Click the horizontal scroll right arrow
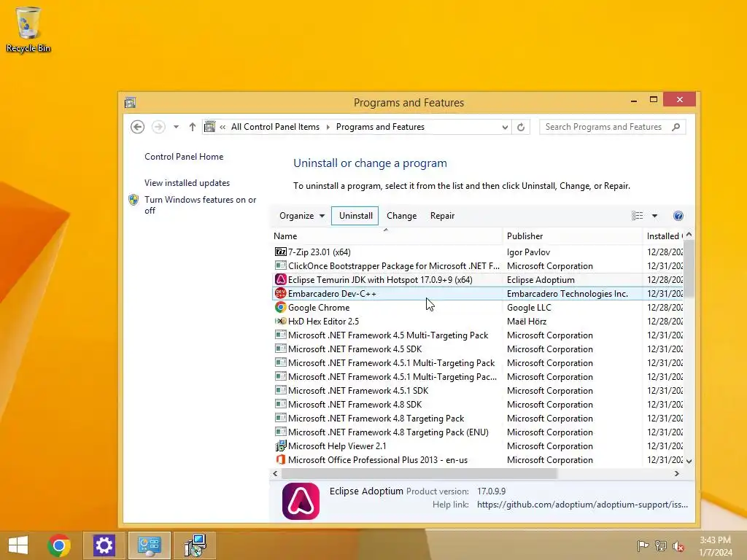Viewport: 747px width, 560px height. coord(676,473)
